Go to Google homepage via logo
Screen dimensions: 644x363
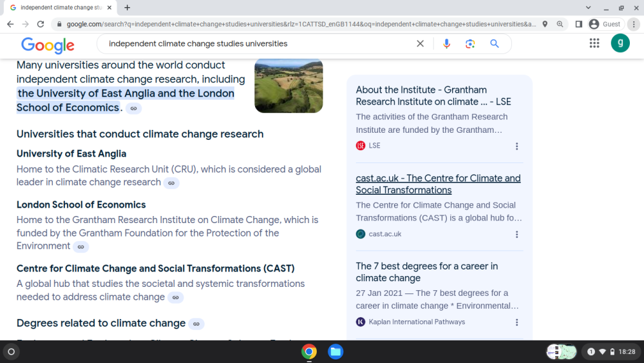48,44
